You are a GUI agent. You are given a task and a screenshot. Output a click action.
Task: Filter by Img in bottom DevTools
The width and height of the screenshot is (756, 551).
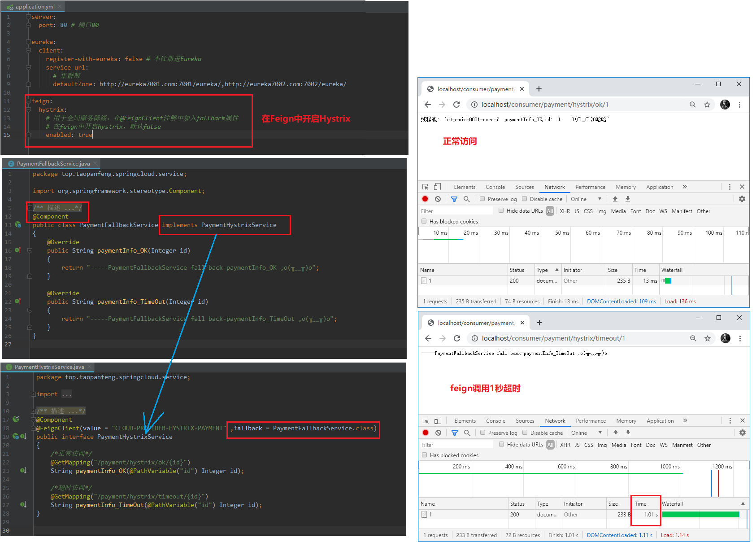pos(602,445)
